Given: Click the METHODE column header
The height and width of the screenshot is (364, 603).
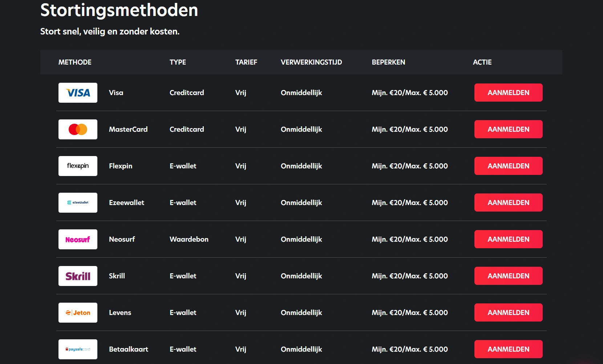Looking at the screenshot, I should tap(75, 62).
